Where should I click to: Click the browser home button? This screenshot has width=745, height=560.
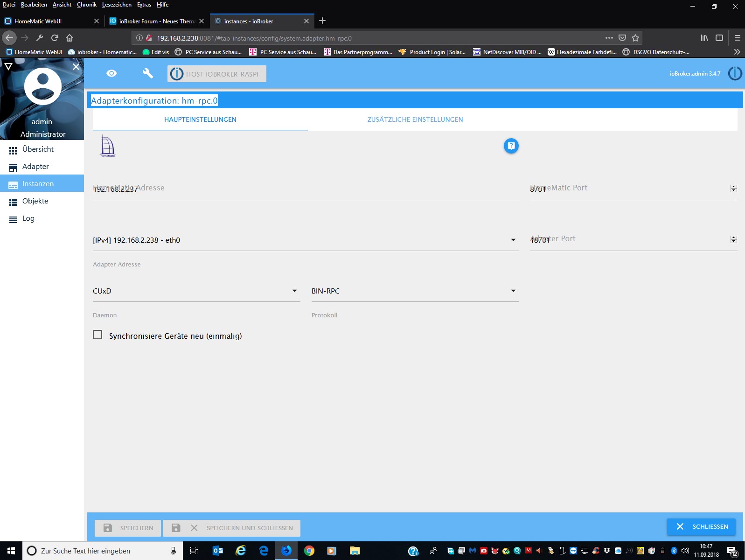(70, 38)
